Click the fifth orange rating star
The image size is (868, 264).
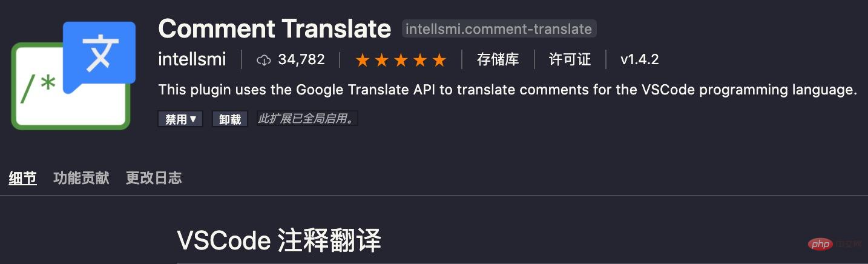coord(439,60)
